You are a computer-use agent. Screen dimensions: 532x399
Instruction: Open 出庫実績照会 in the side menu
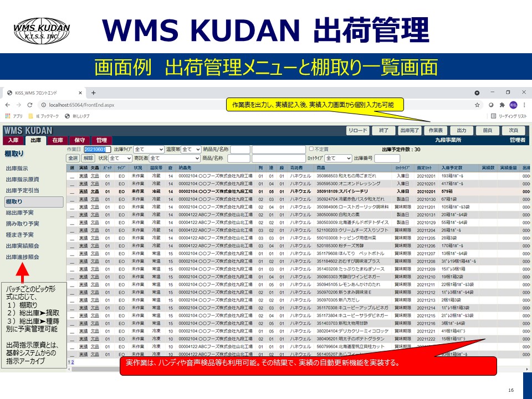(22, 246)
